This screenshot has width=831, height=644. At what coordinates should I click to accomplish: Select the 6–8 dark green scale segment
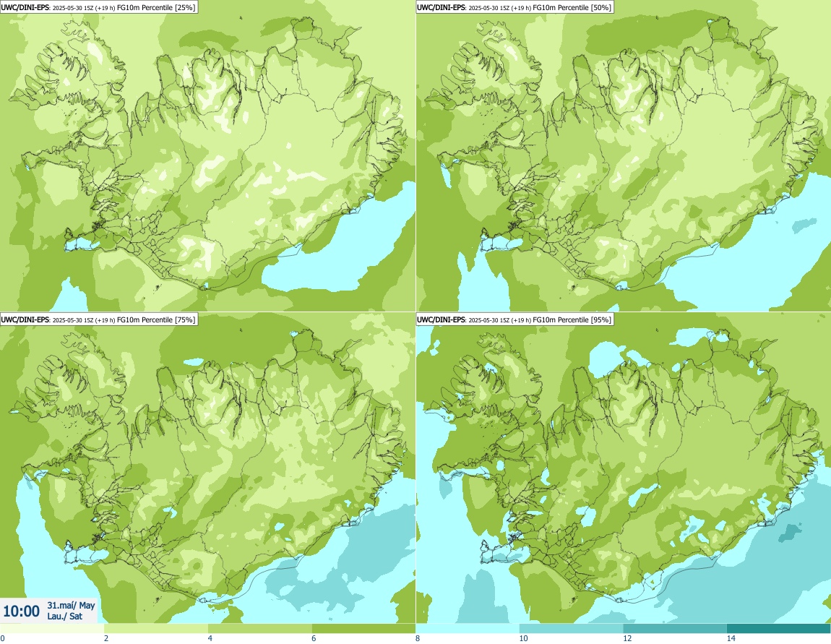363,629
